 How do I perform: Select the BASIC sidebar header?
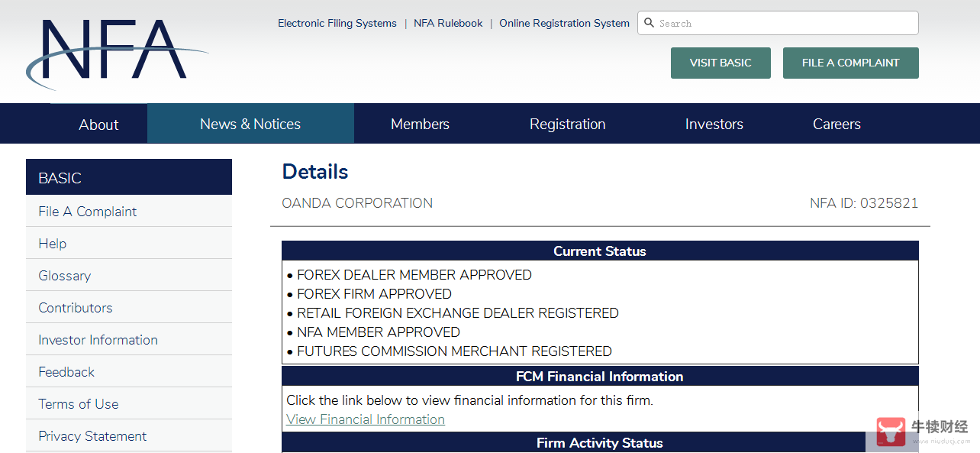(129, 177)
